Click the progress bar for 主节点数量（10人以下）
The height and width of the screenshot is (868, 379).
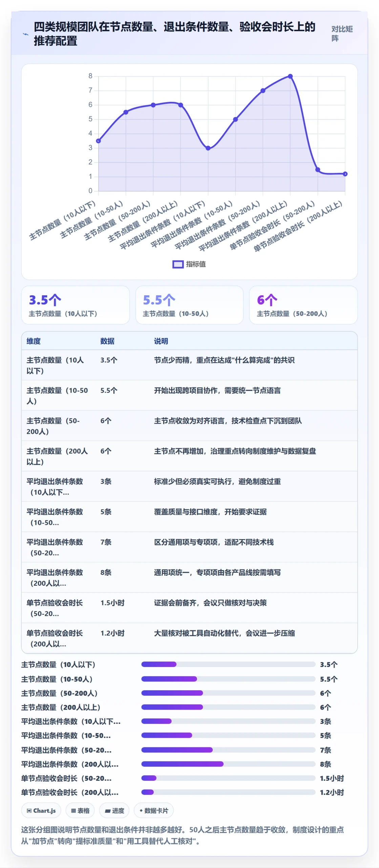click(228, 665)
